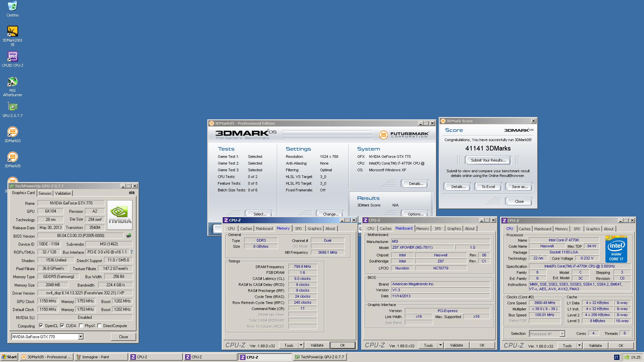Click System Details button in 3DMark05
The width and height of the screenshot is (644, 362).
[415, 184]
